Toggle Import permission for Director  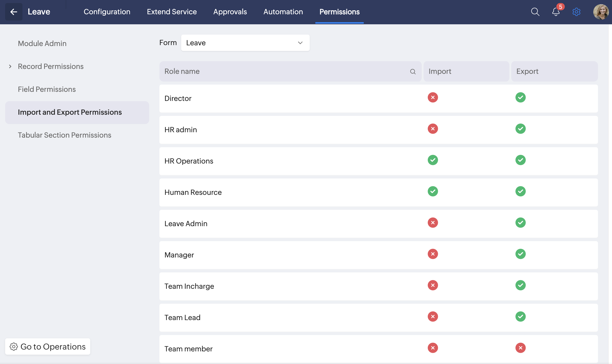(433, 97)
